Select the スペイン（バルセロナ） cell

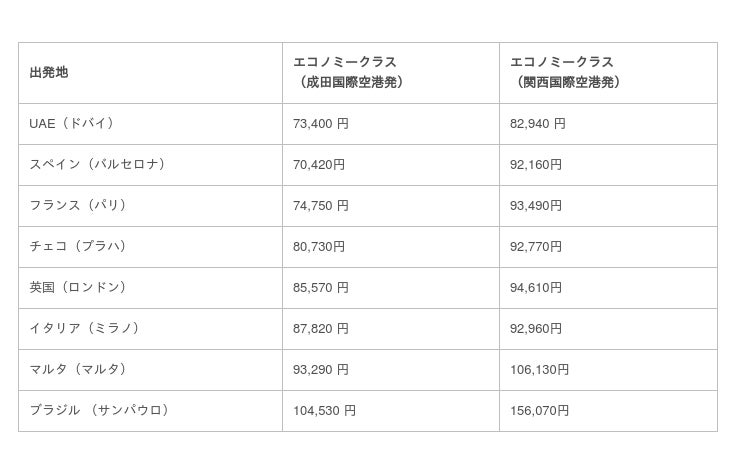(98, 165)
